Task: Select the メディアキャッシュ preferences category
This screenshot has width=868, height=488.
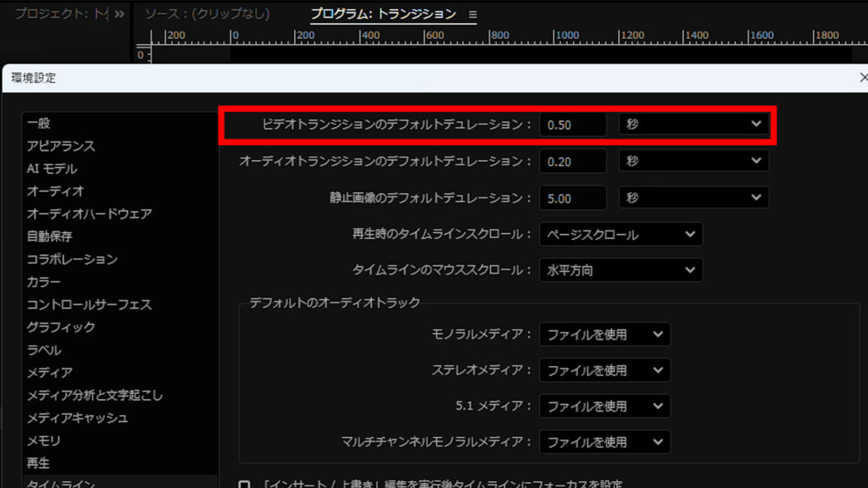Action: [77, 418]
